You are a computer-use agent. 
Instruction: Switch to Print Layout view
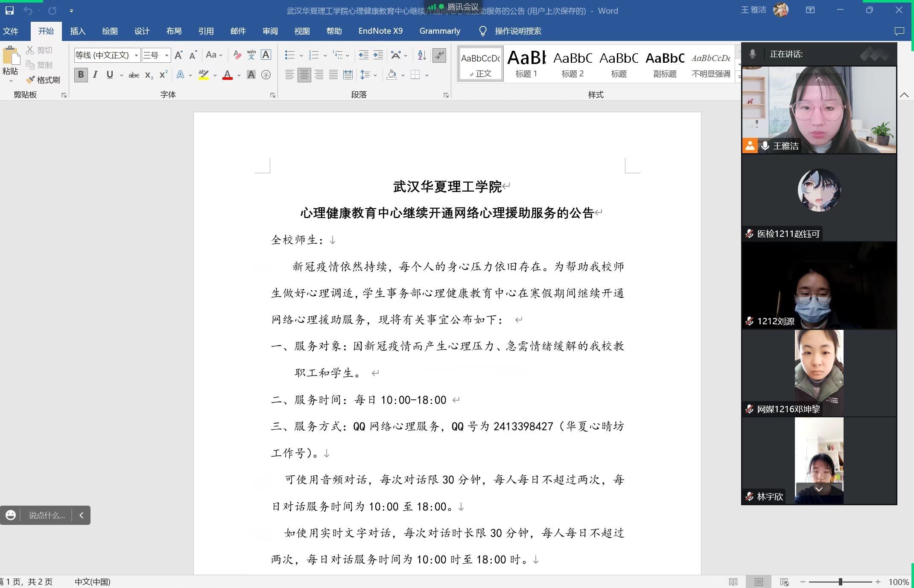(759, 582)
